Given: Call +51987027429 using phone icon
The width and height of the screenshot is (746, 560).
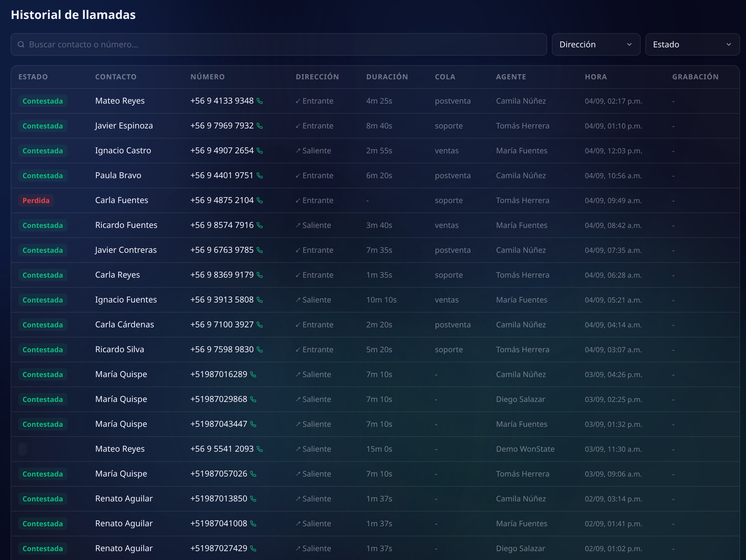Looking at the screenshot, I should tap(253, 548).
